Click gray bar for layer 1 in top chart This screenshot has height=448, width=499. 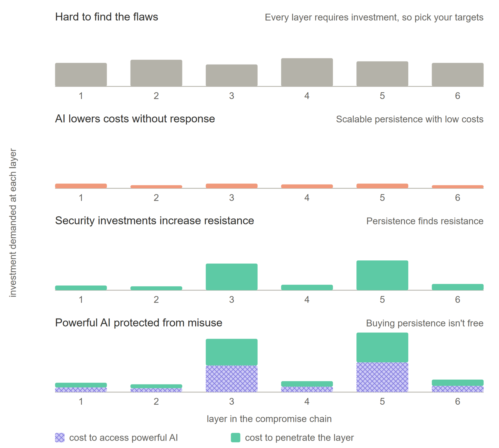pos(81,74)
